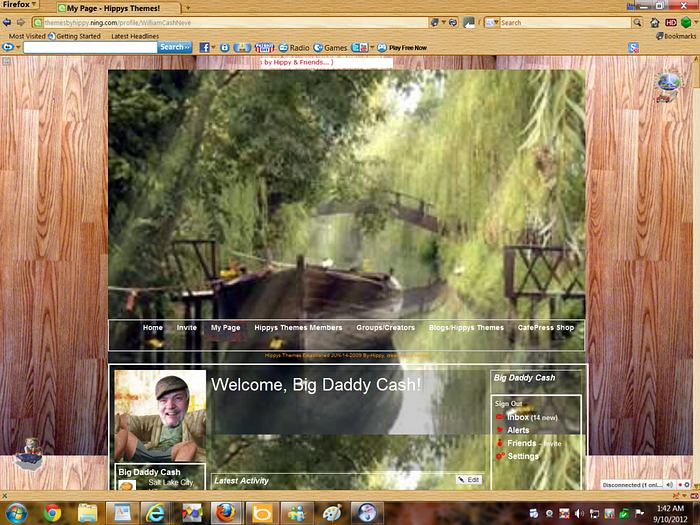Open the Hippys Themes Members menu

pos(298,327)
